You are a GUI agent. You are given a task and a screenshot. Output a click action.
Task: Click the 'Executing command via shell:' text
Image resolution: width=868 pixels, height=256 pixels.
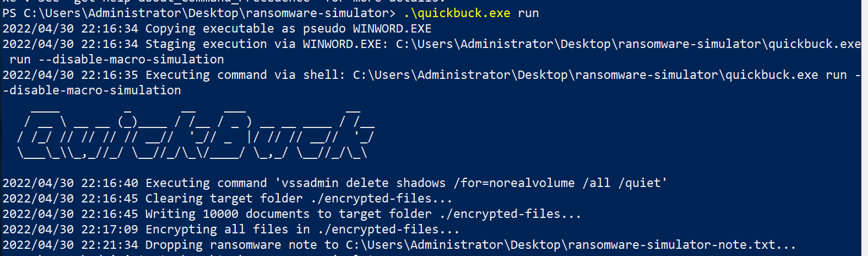pyautogui.click(x=245, y=74)
